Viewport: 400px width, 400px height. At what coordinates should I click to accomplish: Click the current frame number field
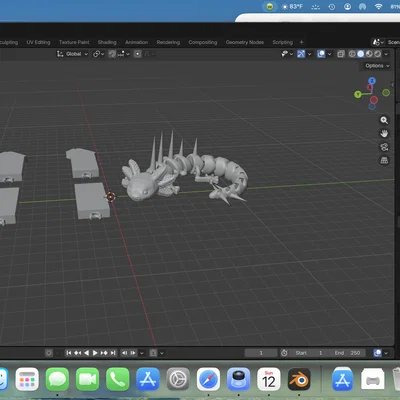(261, 353)
